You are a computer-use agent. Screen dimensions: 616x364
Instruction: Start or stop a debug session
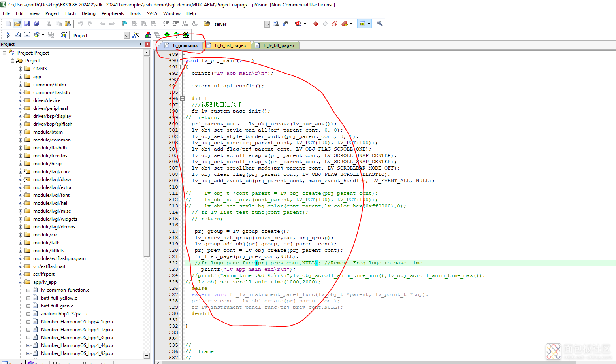coord(298,24)
